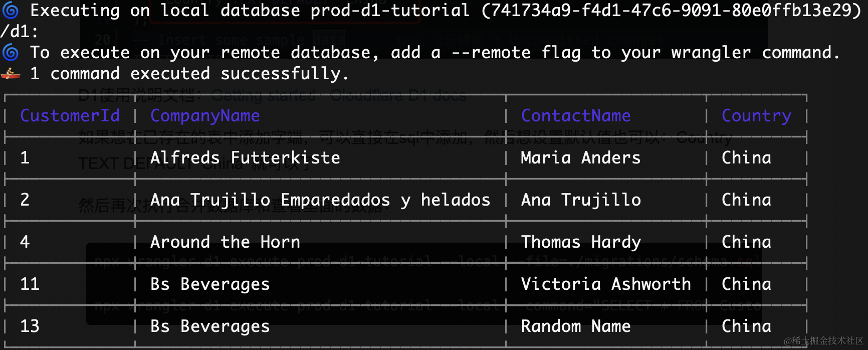Click the swirl icon beside remote database hint
This screenshot has width=868, height=350.
click(11, 52)
